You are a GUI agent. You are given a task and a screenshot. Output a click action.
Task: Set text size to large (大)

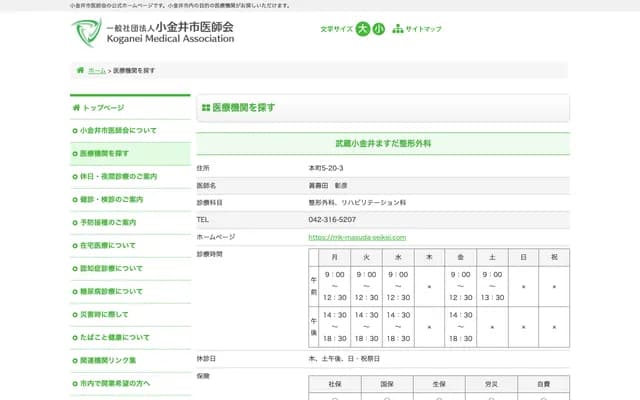click(362, 29)
